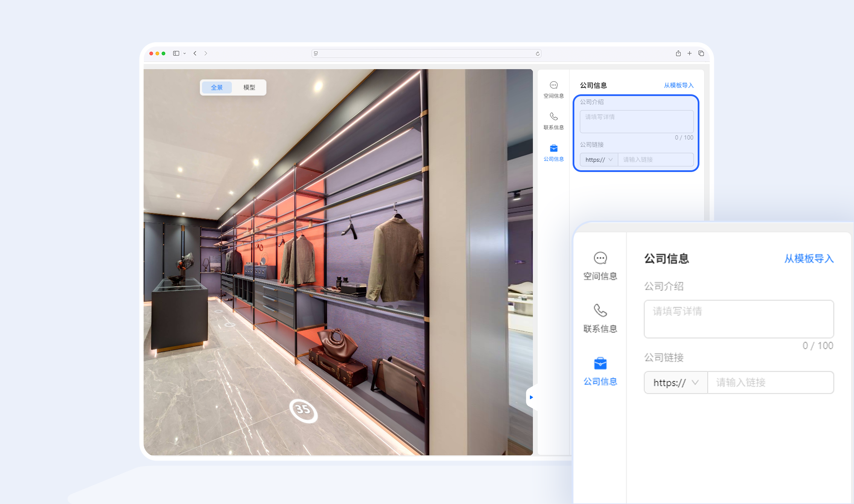Click the 公司介绍 label in enlarged panel
The height and width of the screenshot is (504, 854).
[x=664, y=286]
